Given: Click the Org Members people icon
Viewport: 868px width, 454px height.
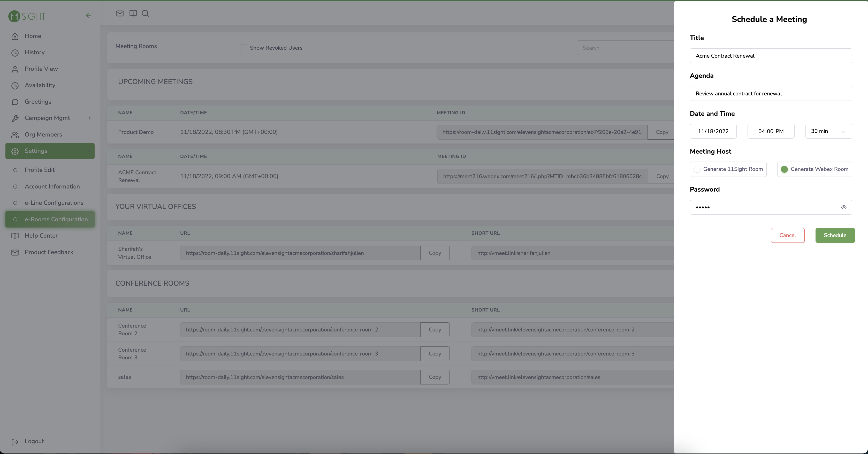Looking at the screenshot, I should click(15, 135).
